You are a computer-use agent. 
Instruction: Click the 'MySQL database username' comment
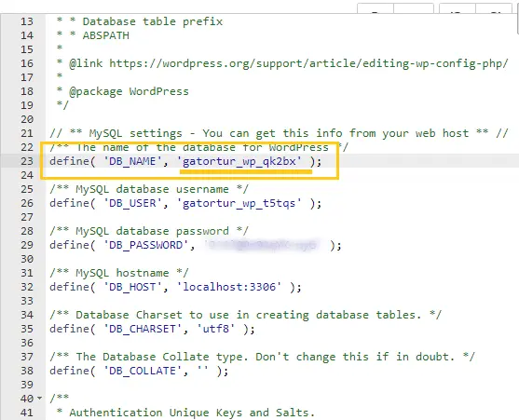[x=149, y=189]
